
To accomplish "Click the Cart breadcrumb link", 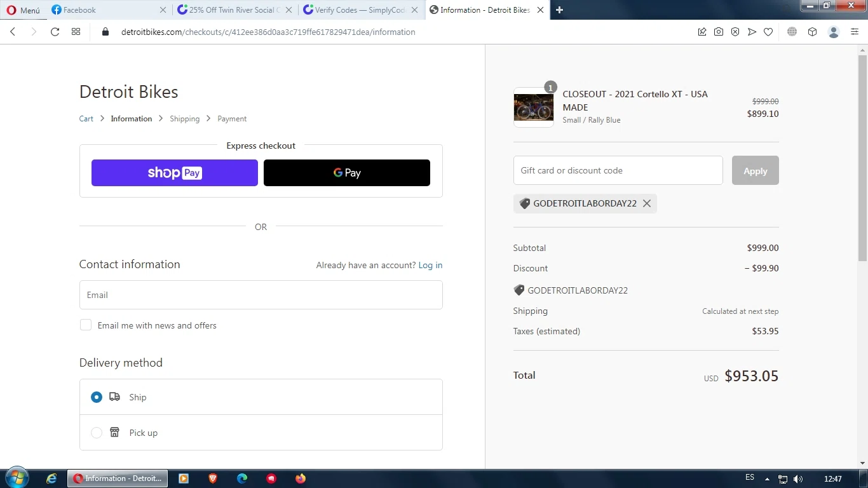I will (86, 119).
